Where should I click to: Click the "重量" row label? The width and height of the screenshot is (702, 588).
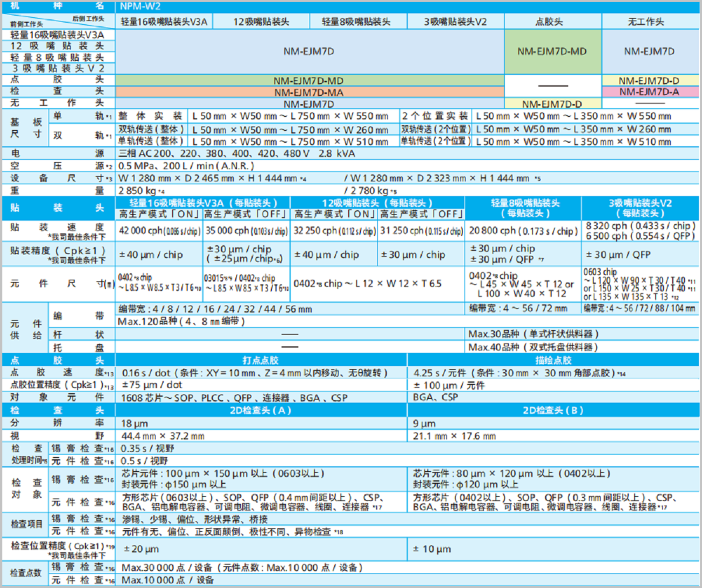pos(57,191)
